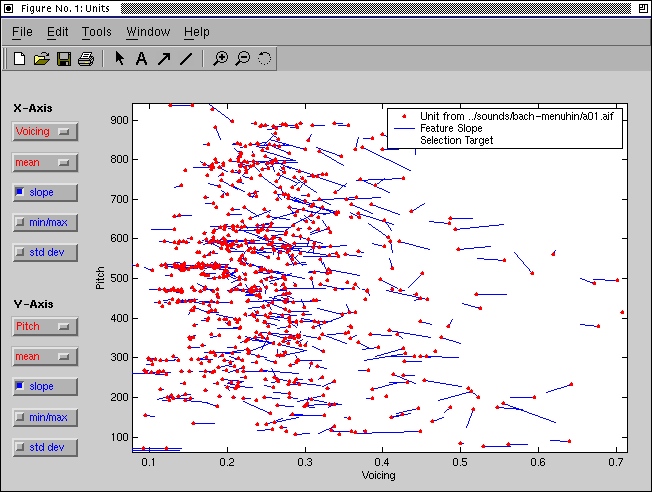The image size is (652, 492).
Task: Click the '0.7' x-axis tick label
Action: pyautogui.click(x=616, y=462)
